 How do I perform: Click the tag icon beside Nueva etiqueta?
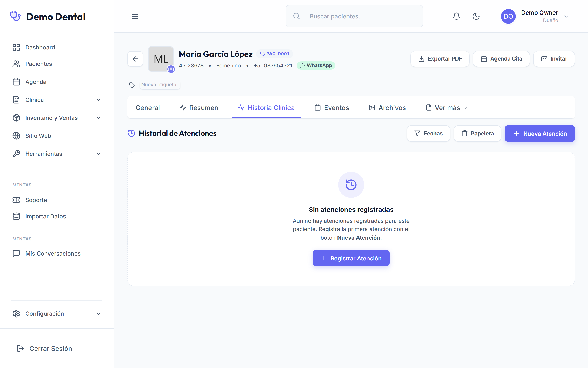[x=132, y=85]
